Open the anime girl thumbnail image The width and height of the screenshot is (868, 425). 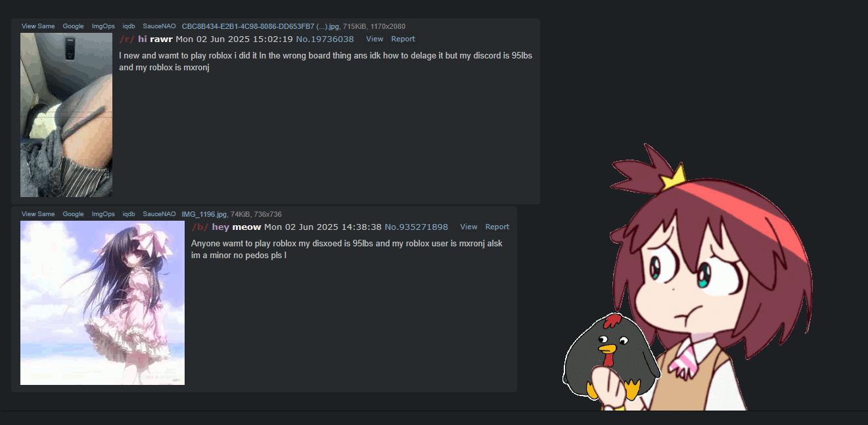click(x=103, y=303)
